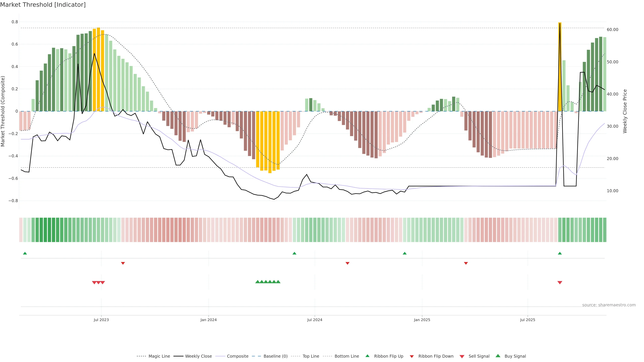644x362 pixels.
Task: Toggle the Buy Signal legend item
Action: [x=515, y=356]
